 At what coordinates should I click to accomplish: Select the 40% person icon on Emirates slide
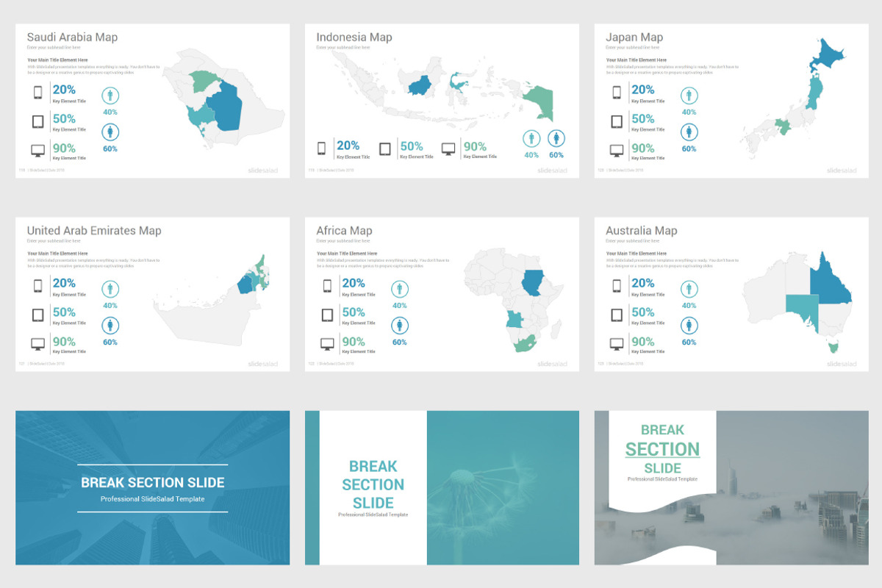[110, 289]
